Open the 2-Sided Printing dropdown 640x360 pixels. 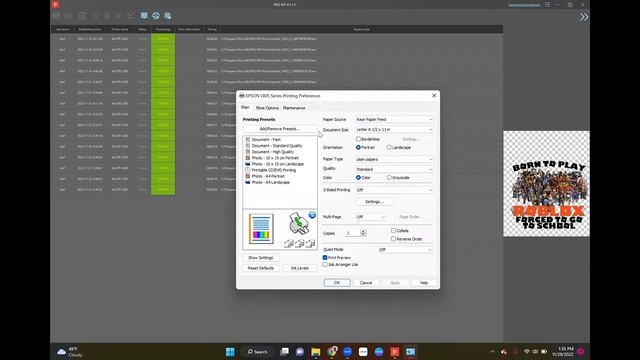pyautogui.click(x=394, y=190)
